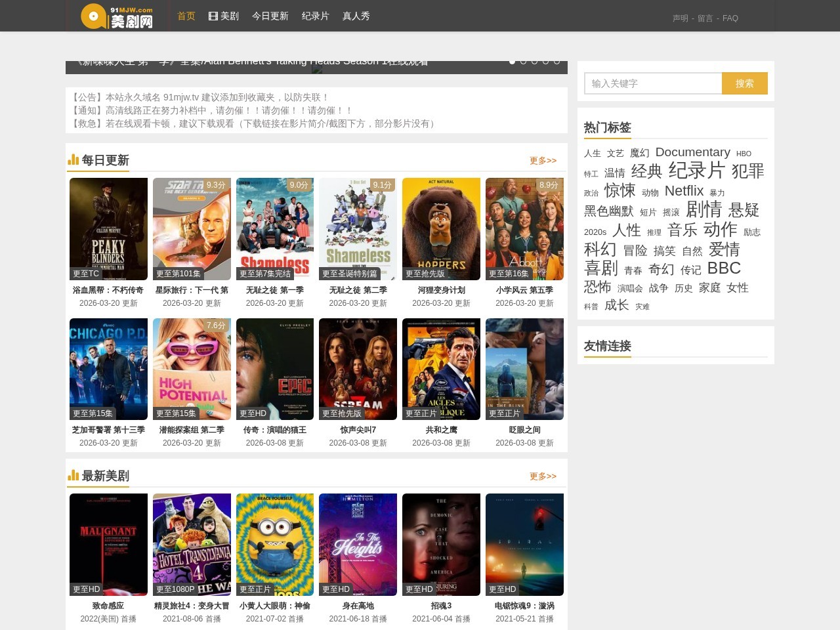This screenshot has height=630, width=840.
Task: Click the 91MJW 美剧网 site logo
Action: [117, 16]
